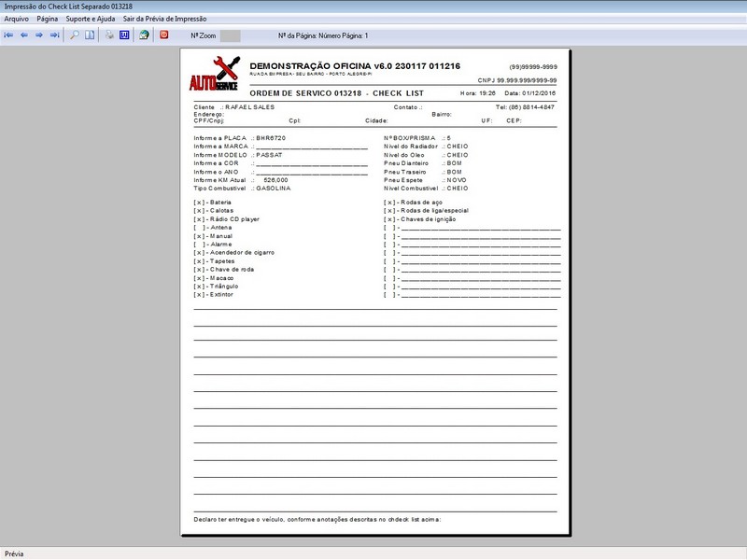The height and width of the screenshot is (560, 747).
Task: Click Pneu Espete NOVO value
Action: tap(457, 180)
